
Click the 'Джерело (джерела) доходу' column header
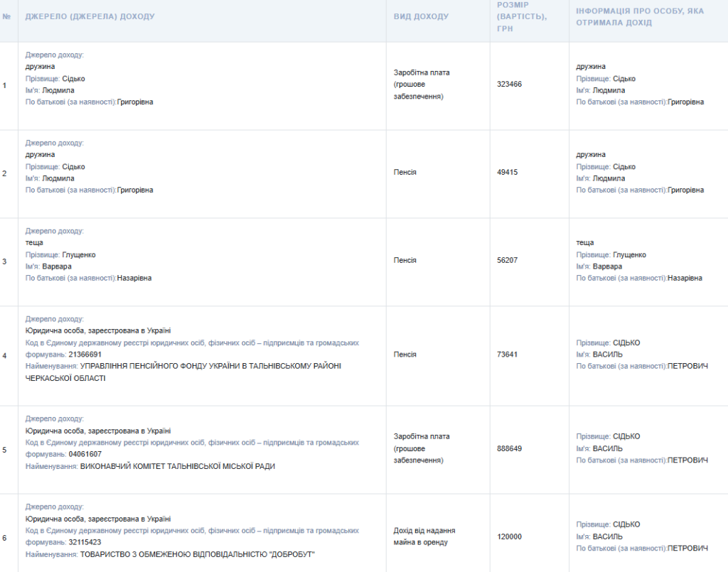coord(90,16)
